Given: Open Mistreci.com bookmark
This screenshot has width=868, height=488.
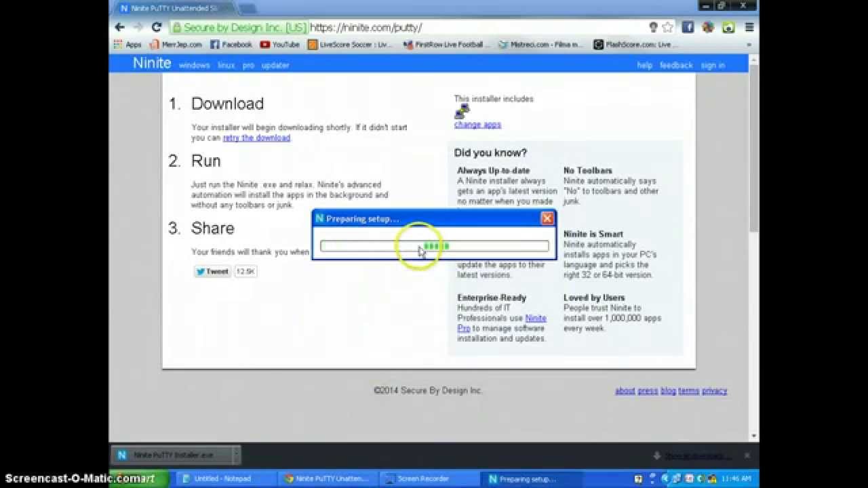Looking at the screenshot, I should pyautogui.click(x=540, y=45).
